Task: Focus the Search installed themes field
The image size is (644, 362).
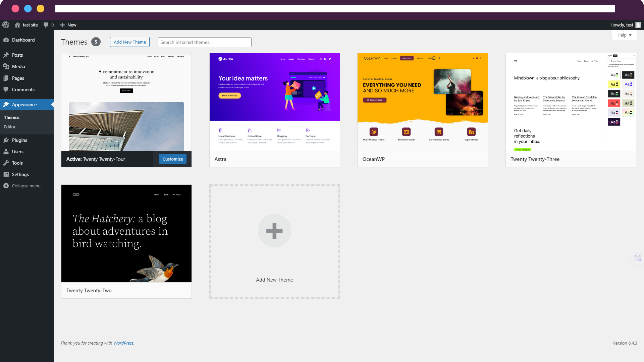Action: [204, 42]
